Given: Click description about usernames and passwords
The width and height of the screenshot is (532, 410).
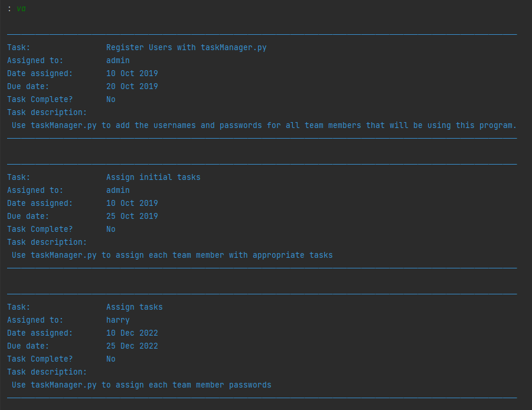Looking at the screenshot, I should click(x=264, y=126).
